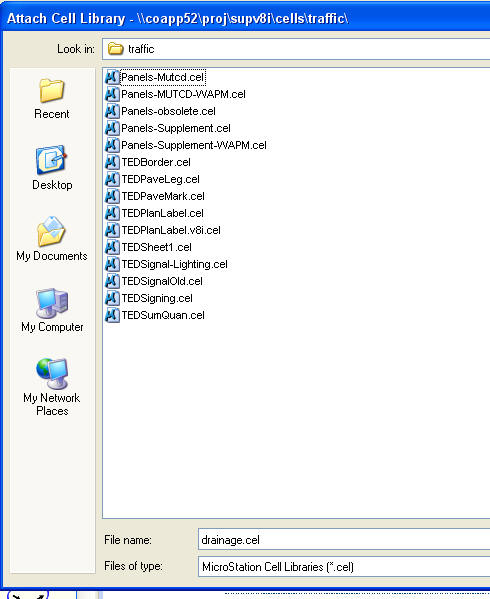This screenshot has height=599, width=490.
Task: Open My Network Places shortcut
Action: pyautogui.click(x=52, y=387)
